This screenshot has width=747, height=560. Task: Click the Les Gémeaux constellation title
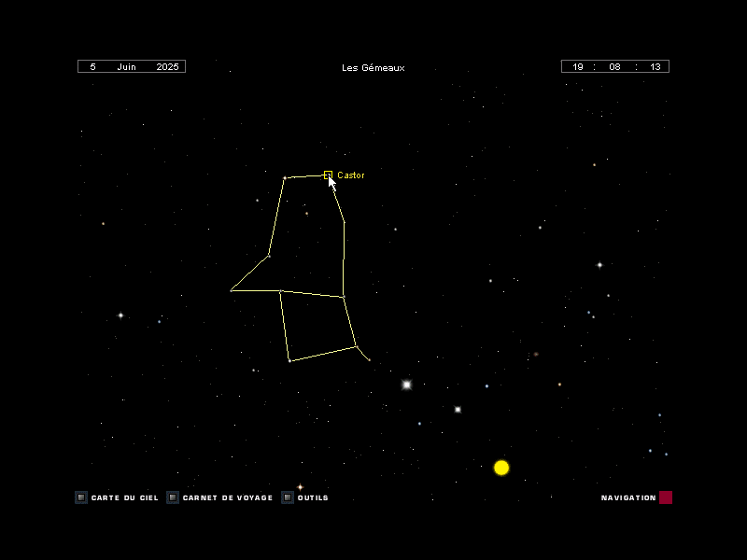coord(373,67)
